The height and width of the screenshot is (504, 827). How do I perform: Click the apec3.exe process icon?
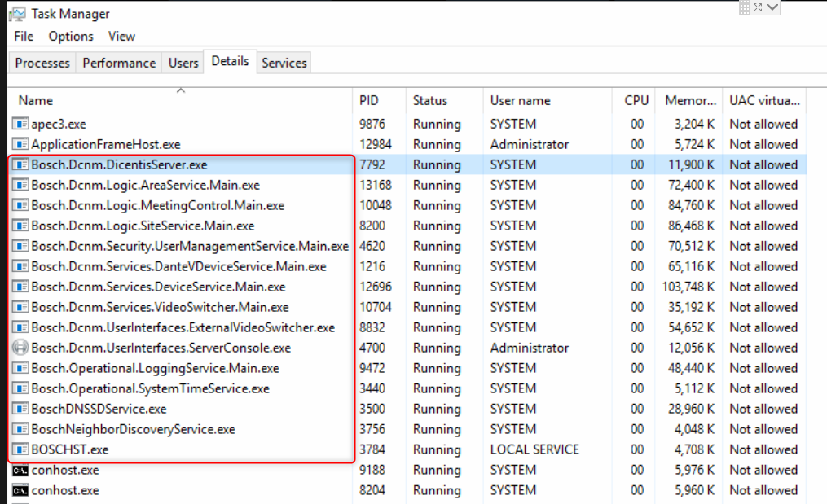(20, 124)
